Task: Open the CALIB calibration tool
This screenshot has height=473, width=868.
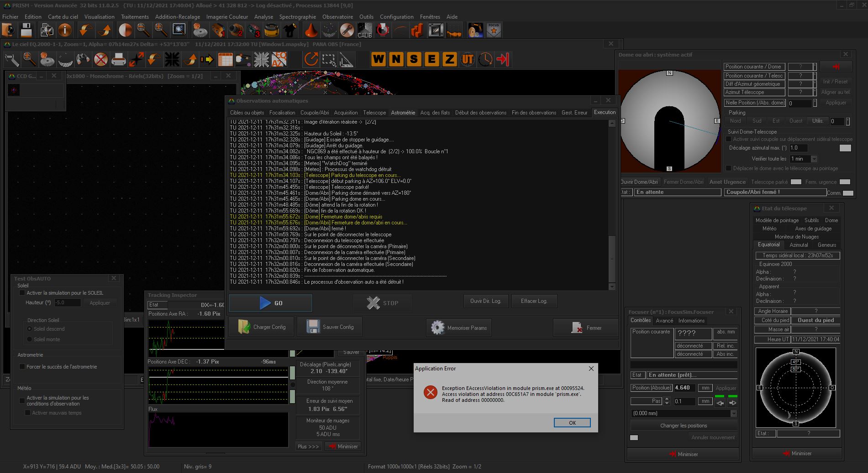Action: 364,31
